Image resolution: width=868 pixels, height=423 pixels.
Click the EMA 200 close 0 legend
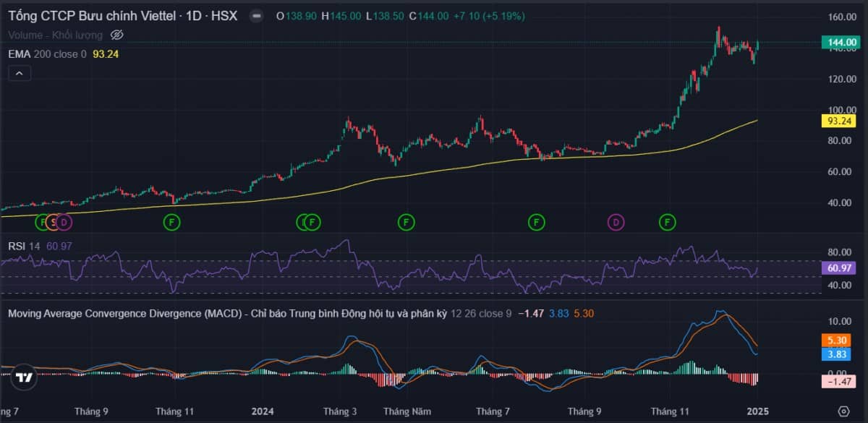click(x=47, y=54)
